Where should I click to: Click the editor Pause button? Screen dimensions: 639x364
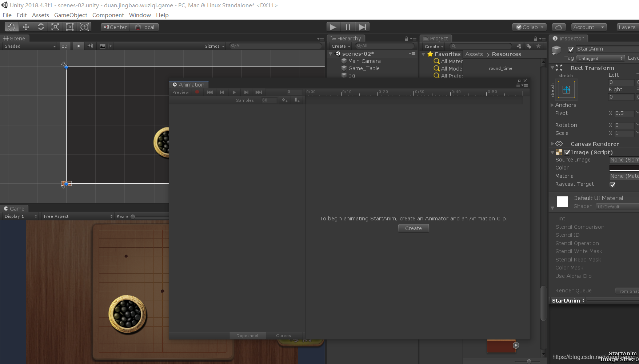point(348,27)
